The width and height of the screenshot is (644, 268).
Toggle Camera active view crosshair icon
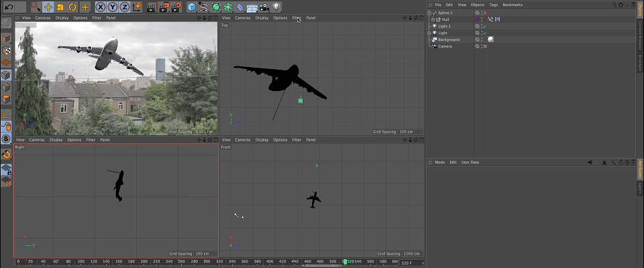[x=485, y=46]
